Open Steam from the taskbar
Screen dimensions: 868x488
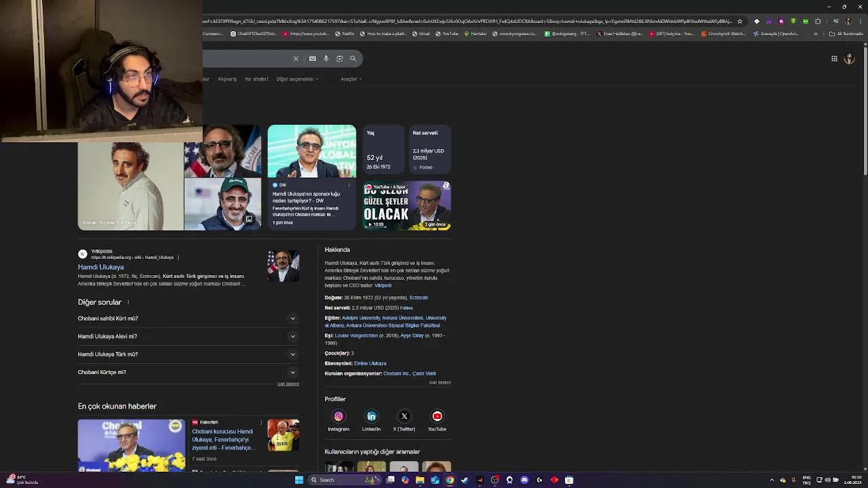tap(465, 480)
